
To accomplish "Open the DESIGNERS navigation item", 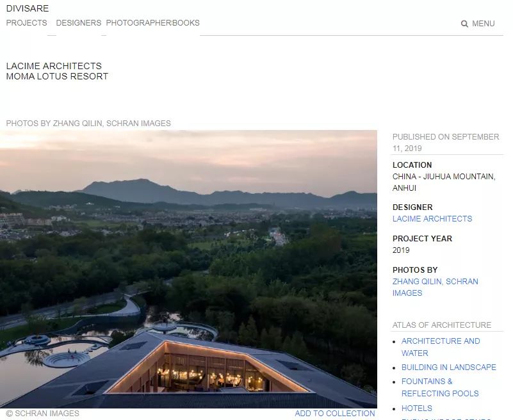I will [x=79, y=23].
